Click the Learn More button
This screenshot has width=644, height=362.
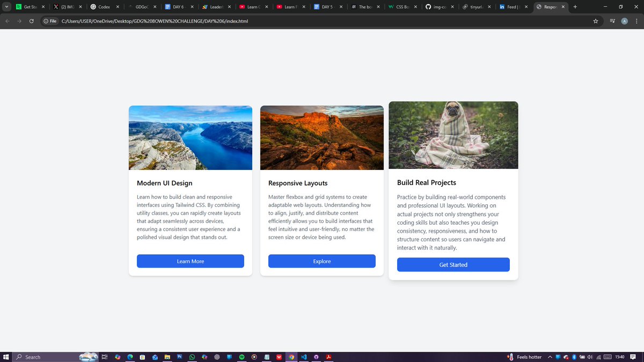point(191,261)
